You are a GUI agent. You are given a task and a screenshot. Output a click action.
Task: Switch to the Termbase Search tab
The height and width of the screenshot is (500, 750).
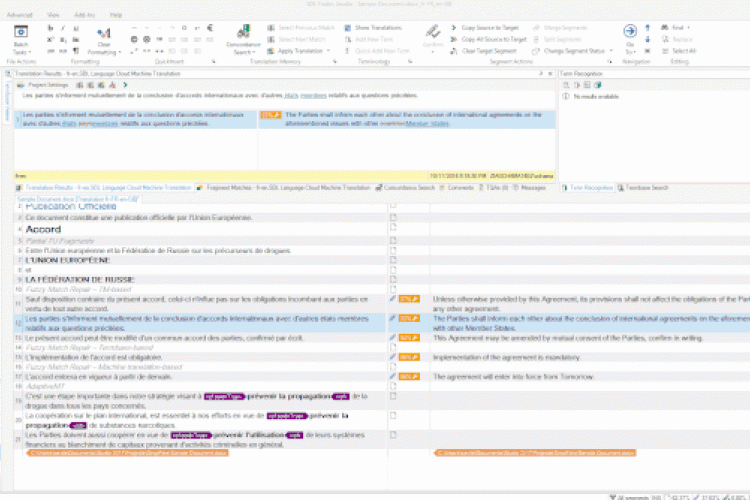[643, 188]
